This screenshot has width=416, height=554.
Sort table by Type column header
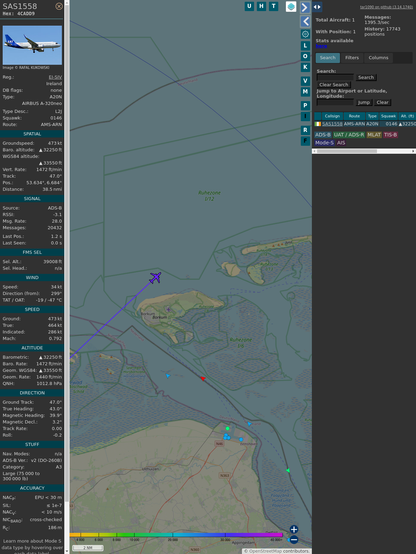[372, 116]
